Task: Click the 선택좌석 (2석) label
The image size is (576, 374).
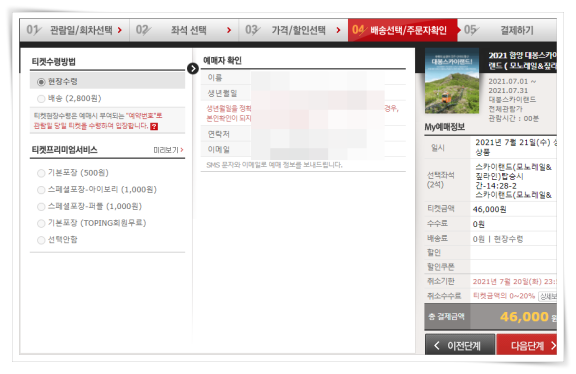Action: (x=441, y=180)
